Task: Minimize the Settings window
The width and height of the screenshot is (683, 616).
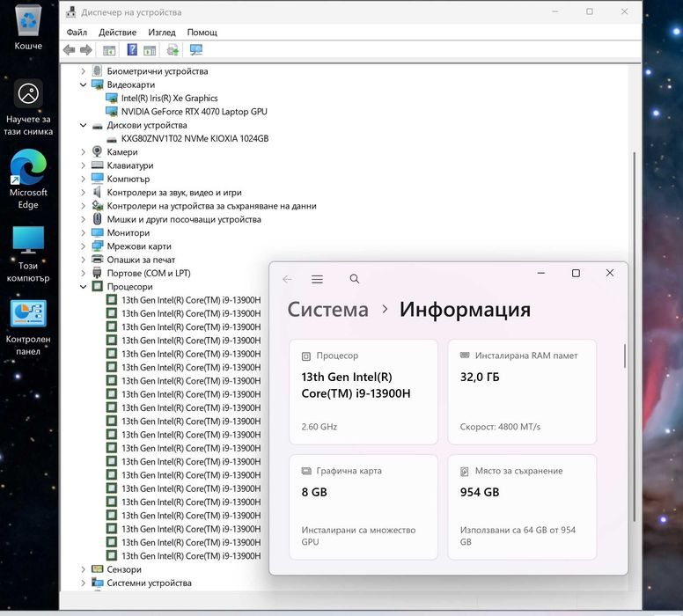Action: [541, 273]
